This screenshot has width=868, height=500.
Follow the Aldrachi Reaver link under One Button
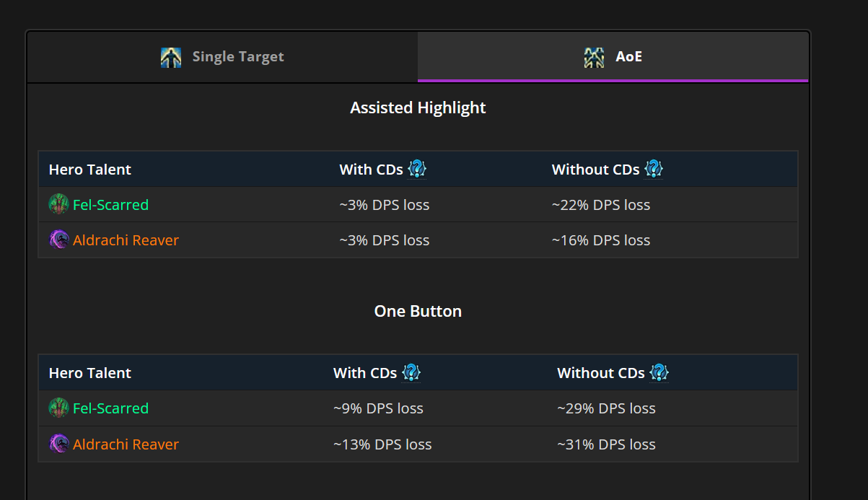[x=126, y=444]
